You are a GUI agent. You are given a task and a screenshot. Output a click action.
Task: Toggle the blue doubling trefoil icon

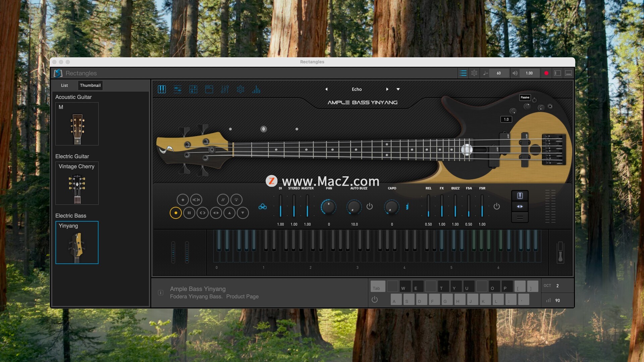(x=263, y=207)
